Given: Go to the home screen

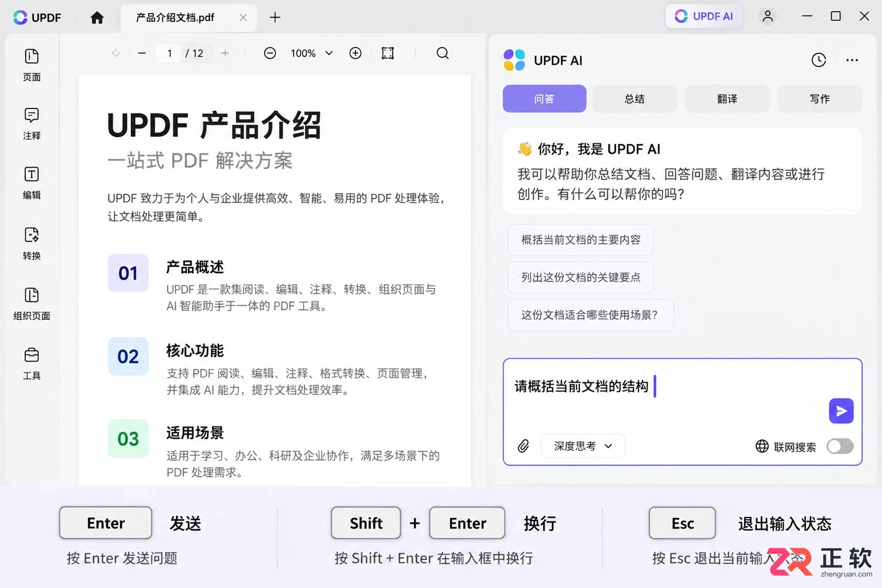Looking at the screenshot, I should pos(97,18).
